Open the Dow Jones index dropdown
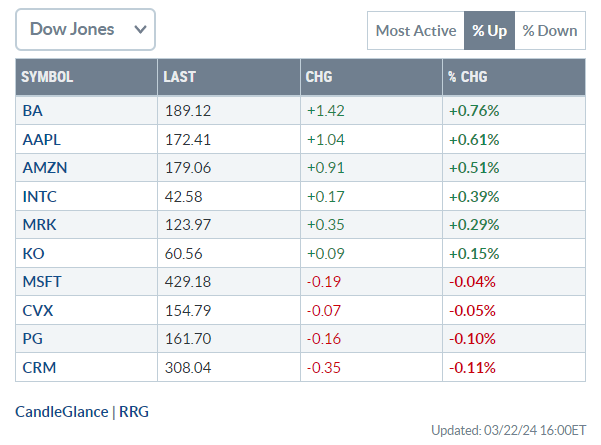601x445 pixels. [85, 30]
